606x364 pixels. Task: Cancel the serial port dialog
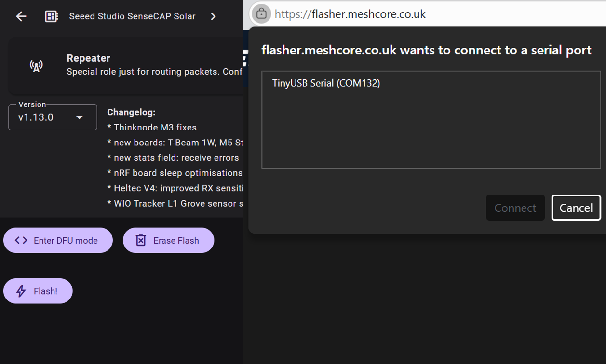pos(576,208)
